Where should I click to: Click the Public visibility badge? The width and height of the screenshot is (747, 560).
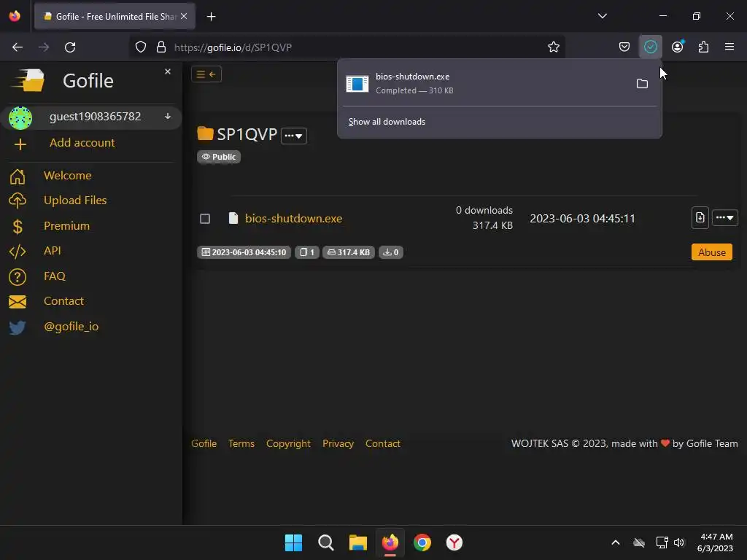(219, 157)
